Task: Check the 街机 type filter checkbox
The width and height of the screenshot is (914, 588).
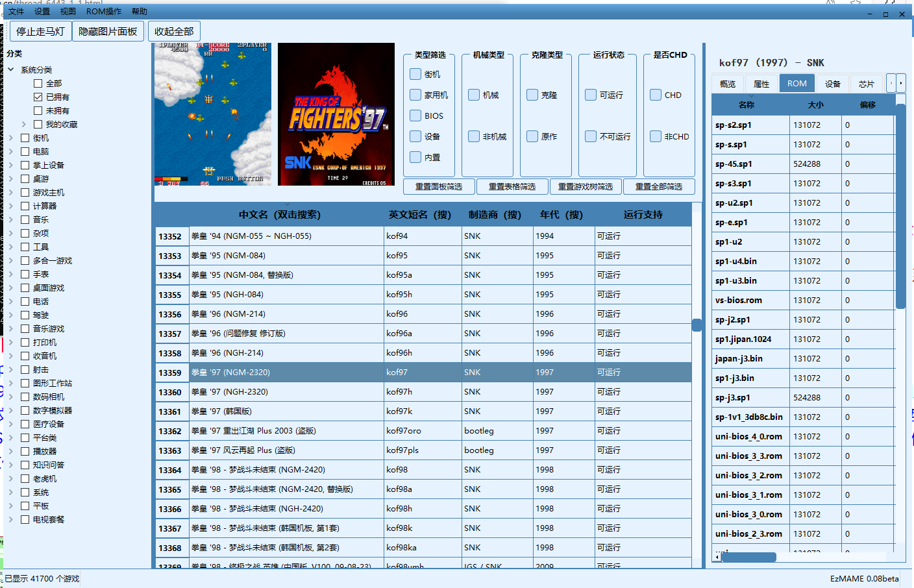Action: coord(415,74)
